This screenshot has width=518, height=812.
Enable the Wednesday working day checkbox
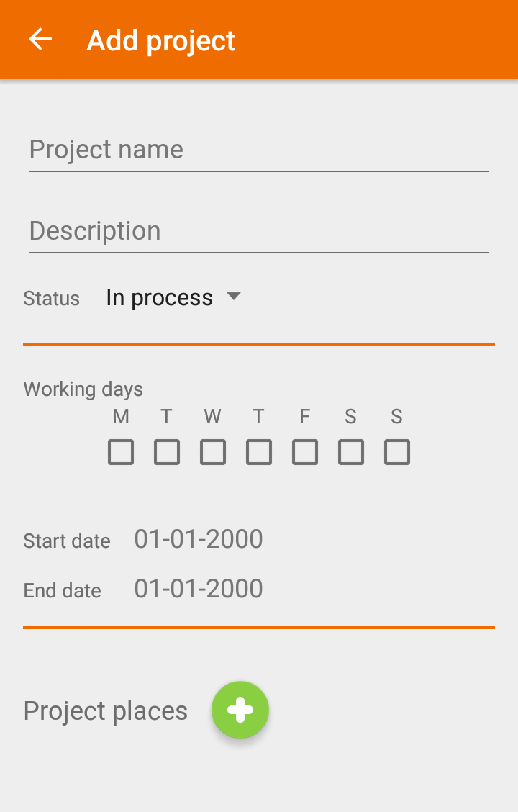point(213,452)
